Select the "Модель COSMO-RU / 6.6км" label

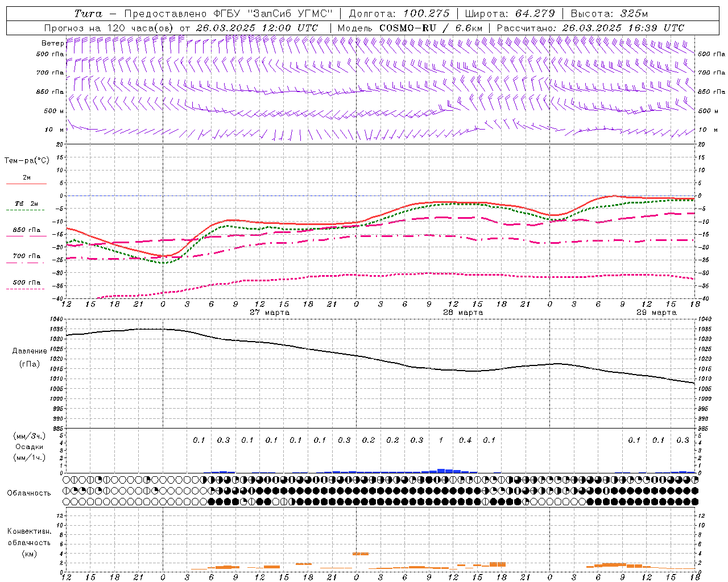coord(410,28)
